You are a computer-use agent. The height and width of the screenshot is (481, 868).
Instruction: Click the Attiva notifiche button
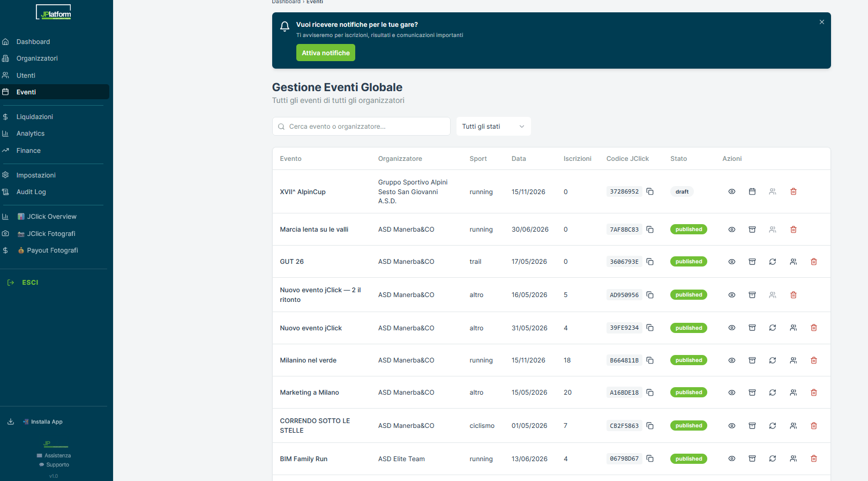pos(326,53)
